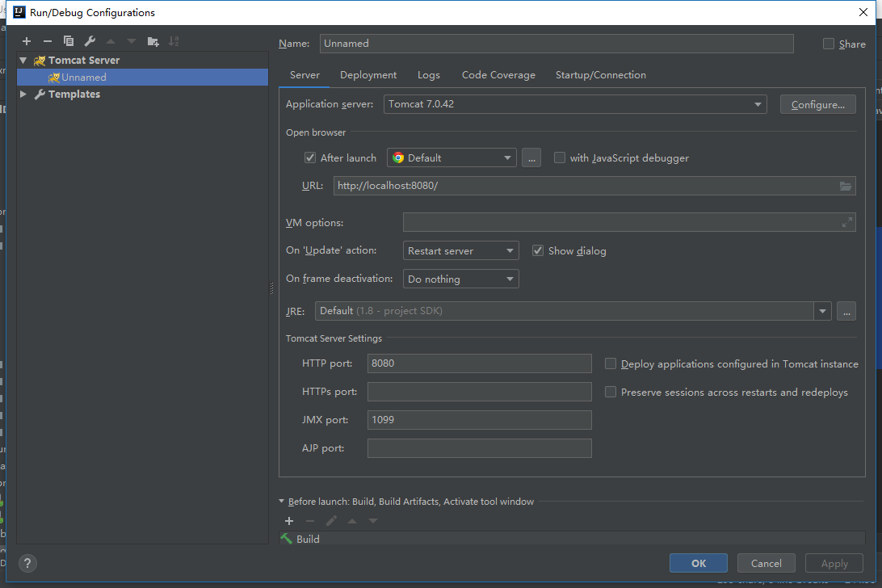Image resolution: width=882 pixels, height=588 pixels.
Task: Enable Deploy applications configured in Tomcat instance
Action: click(x=611, y=364)
